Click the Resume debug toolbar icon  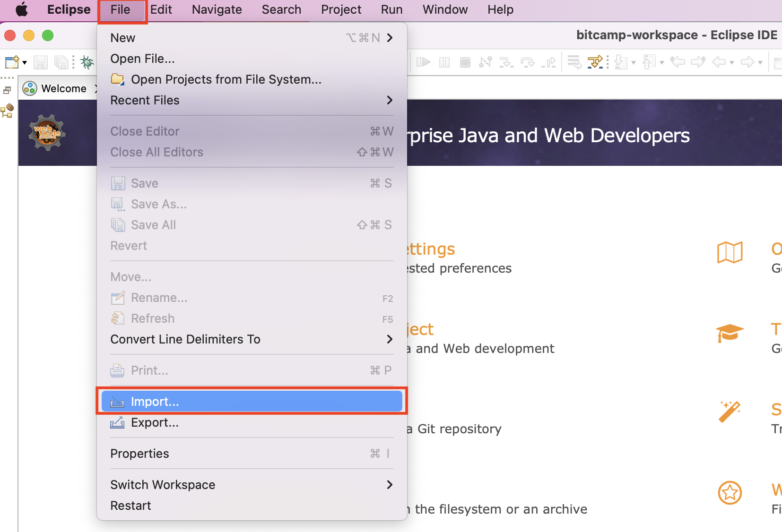coord(424,62)
